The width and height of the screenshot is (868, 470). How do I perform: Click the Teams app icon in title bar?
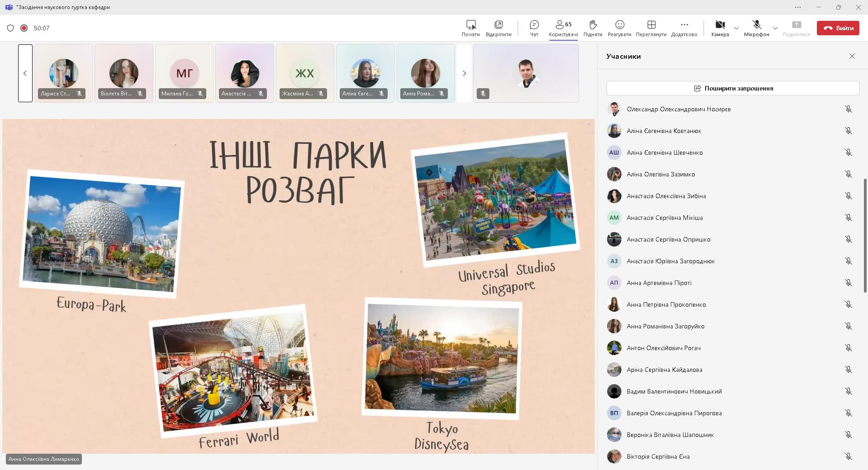pos(8,7)
